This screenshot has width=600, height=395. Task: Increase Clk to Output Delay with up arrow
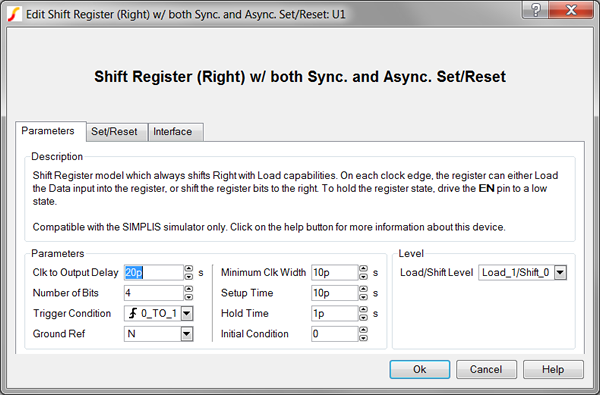[189, 269]
